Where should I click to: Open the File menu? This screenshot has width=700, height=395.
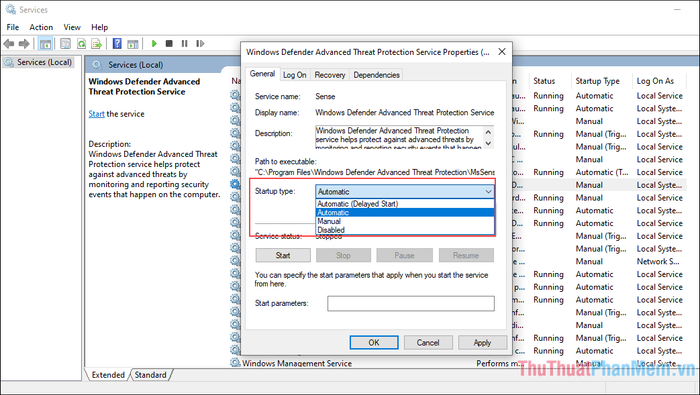point(12,27)
